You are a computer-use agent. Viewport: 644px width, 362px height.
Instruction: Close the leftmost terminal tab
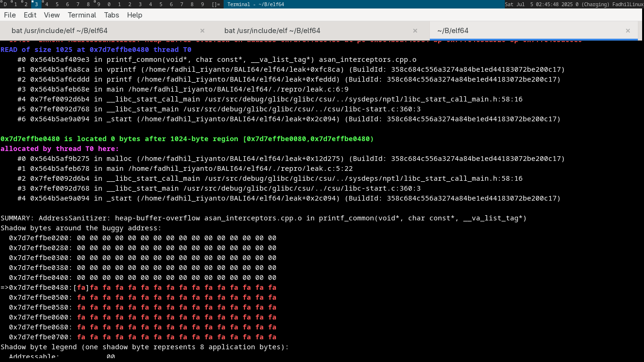click(202, 31)
